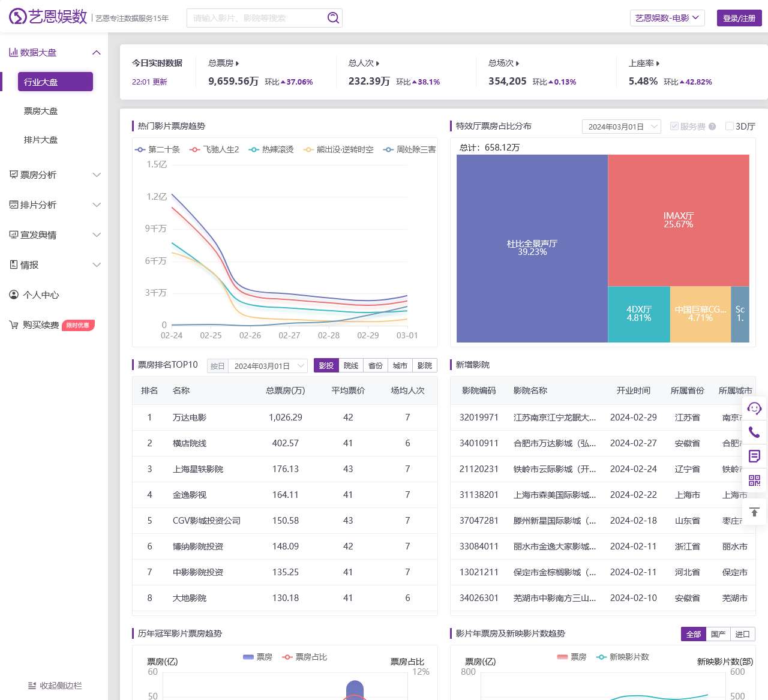
Task: Toggle the 服务费 checkbox
Action: (x=674, y=127)
